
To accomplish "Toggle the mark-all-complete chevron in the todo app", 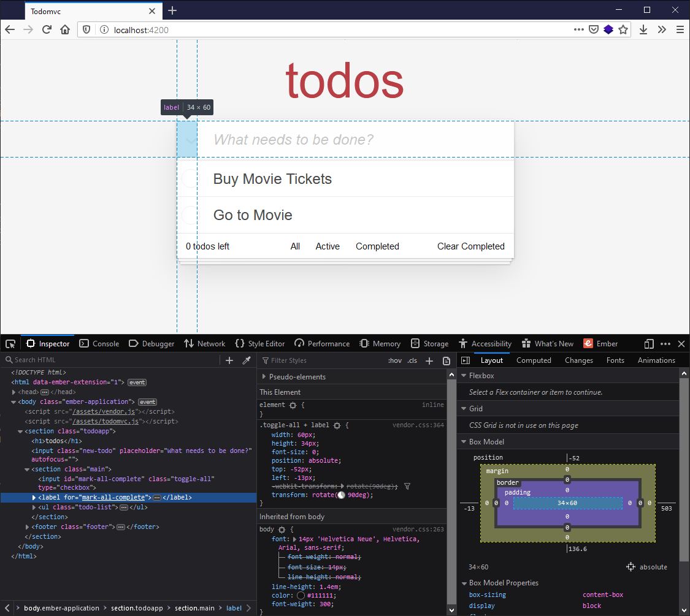I will click(186, 140).
